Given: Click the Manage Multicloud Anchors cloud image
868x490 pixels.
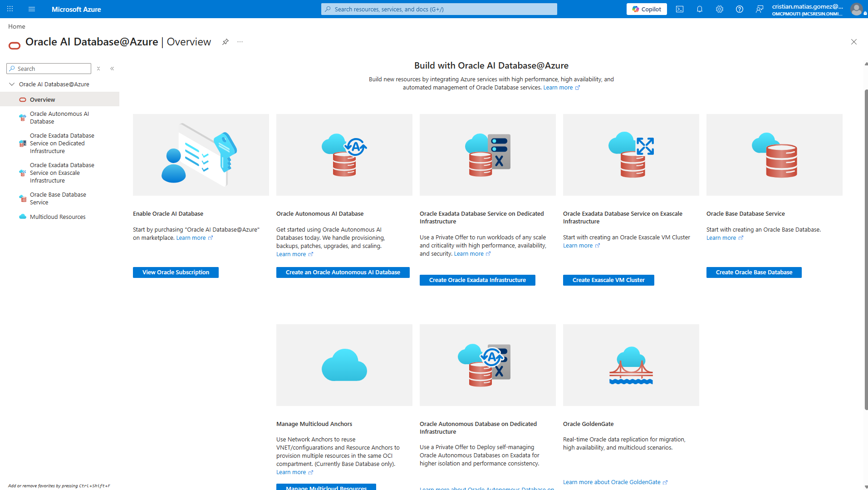Looking at the screenshot, I should coord(344,365).
